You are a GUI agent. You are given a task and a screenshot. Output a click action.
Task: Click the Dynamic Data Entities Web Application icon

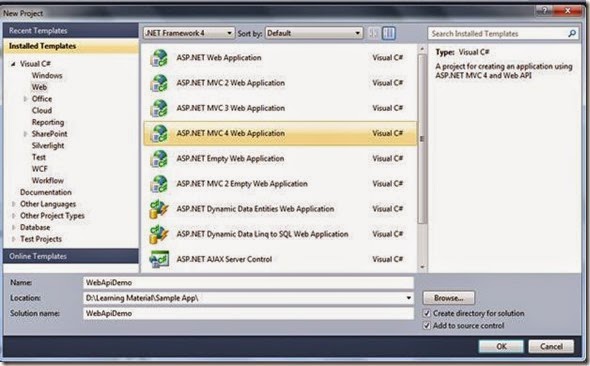(x=159, y=209)
